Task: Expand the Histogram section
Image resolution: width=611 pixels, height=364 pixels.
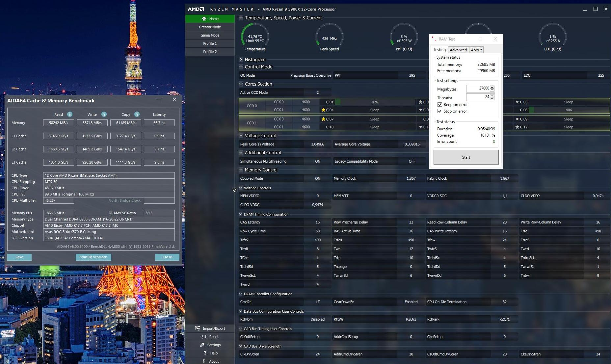Action: [241, 60]
